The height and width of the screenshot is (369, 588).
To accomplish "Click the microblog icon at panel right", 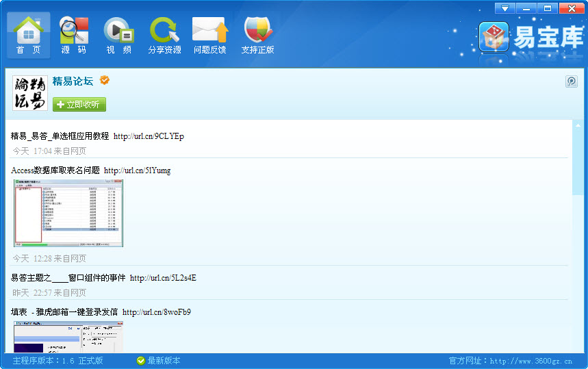I will 571,81.
